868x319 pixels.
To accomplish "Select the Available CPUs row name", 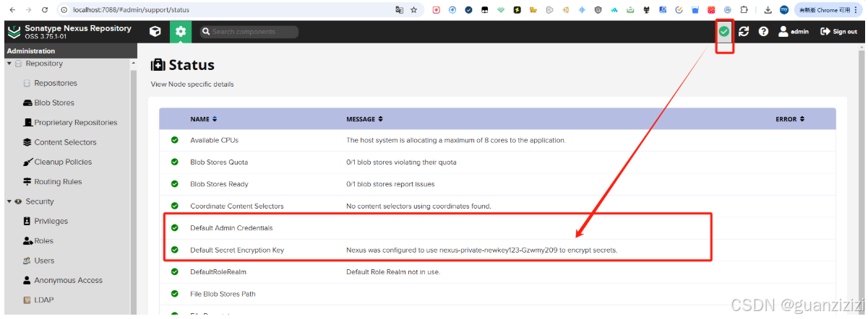I will coord(214,140).
